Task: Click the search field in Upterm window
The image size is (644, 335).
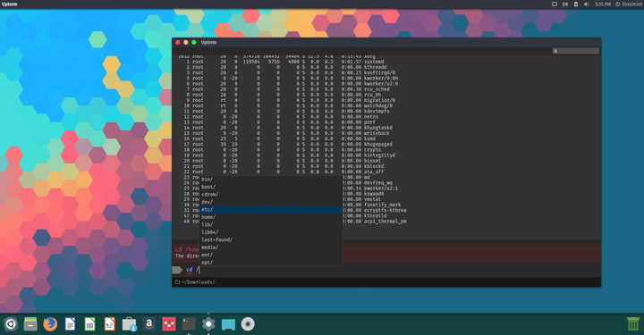Action: pos(576,51)
